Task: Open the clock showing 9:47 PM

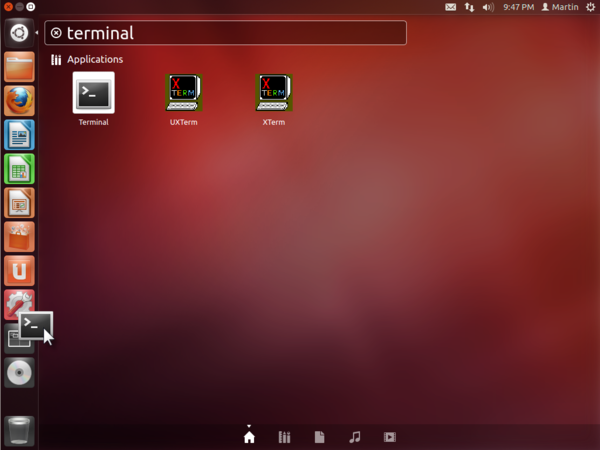Action: [518, 7]
